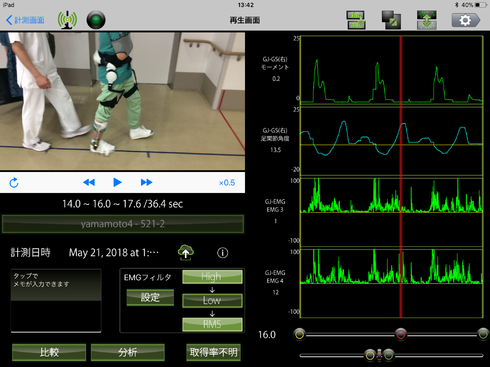Tap the EMG 4 waveform graph

tap(392, 283)
